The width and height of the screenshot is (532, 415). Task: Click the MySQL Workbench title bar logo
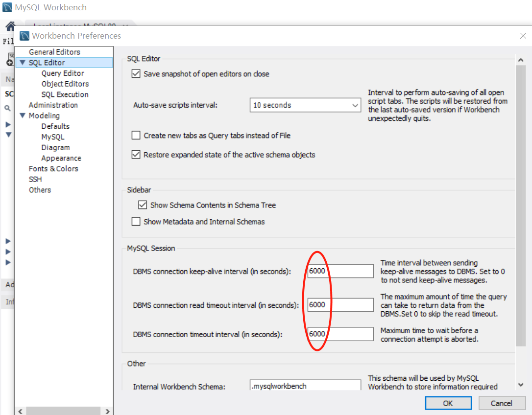click(7, 7)
